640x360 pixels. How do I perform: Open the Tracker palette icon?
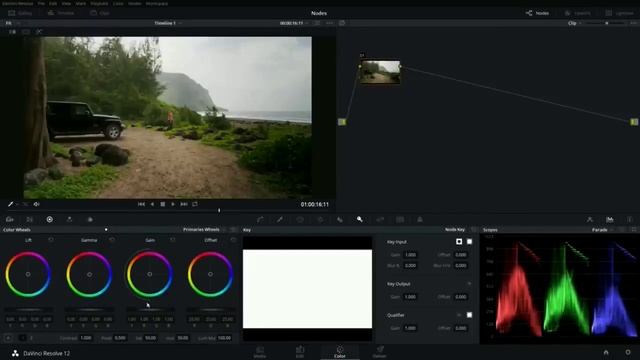pos(320,220)
